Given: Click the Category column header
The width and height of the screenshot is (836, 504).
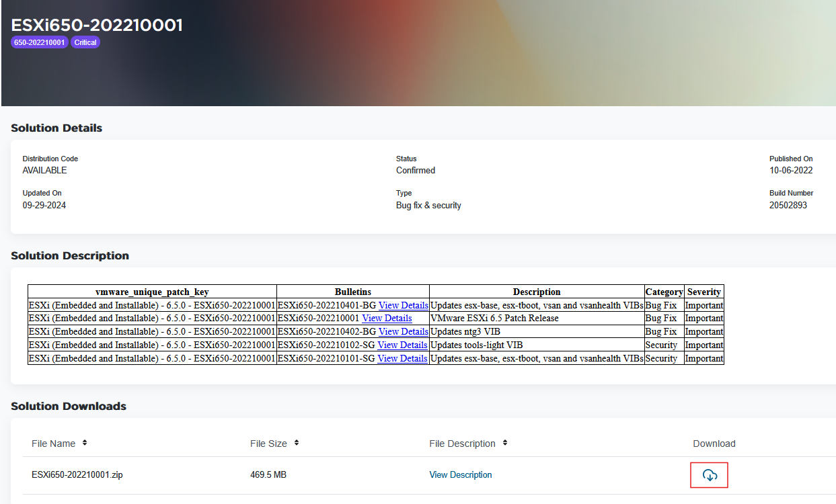Looking at the screenshot, I should click(x=664, y=292).
